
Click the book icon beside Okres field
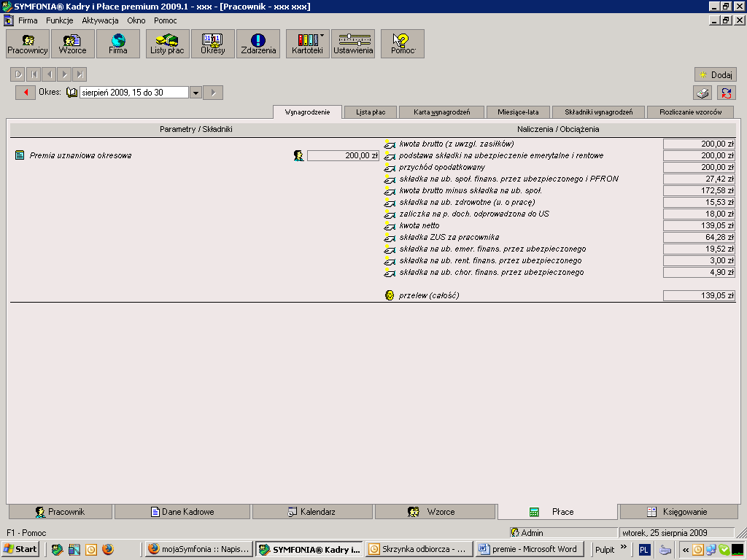tap(72, 93)
